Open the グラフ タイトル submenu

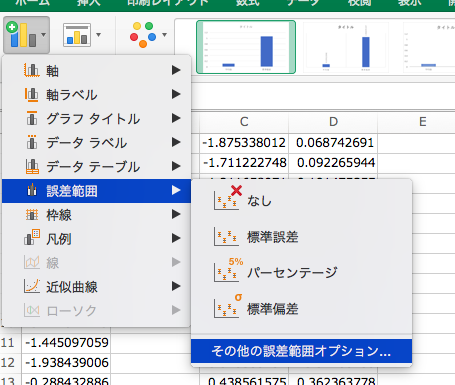[96, 119]
